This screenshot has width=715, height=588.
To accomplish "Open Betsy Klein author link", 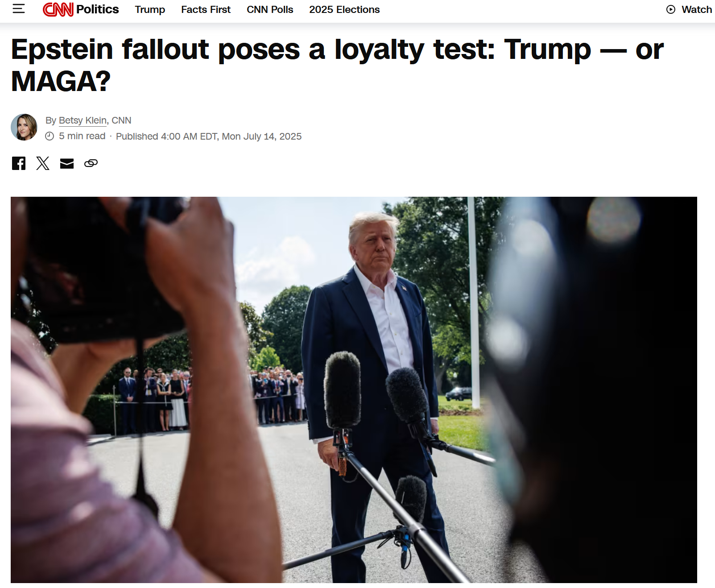I will point(83,120).
